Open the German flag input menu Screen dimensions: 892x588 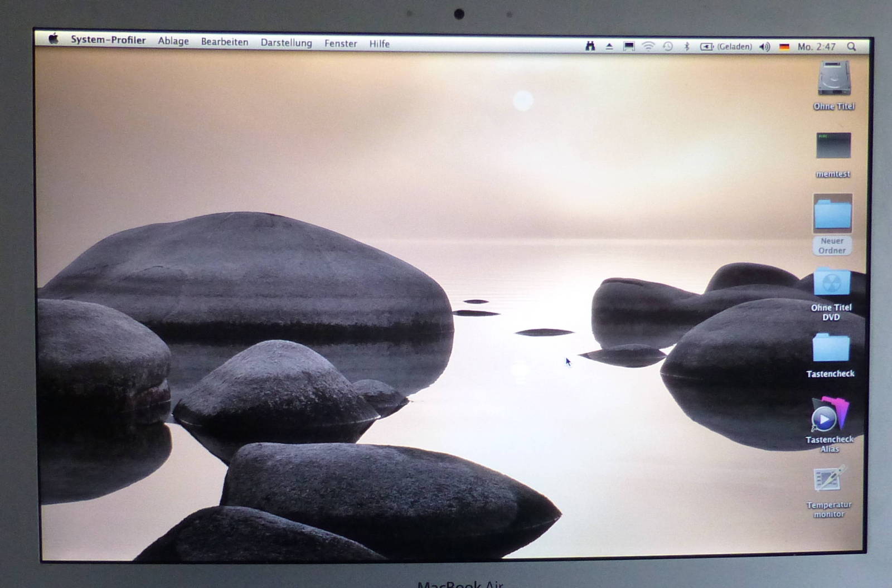coord(784,47)
